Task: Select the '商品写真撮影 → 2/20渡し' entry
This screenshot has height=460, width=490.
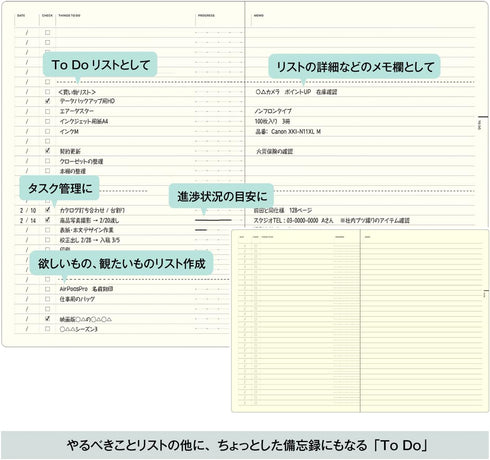Action: (x=89, y=220)
